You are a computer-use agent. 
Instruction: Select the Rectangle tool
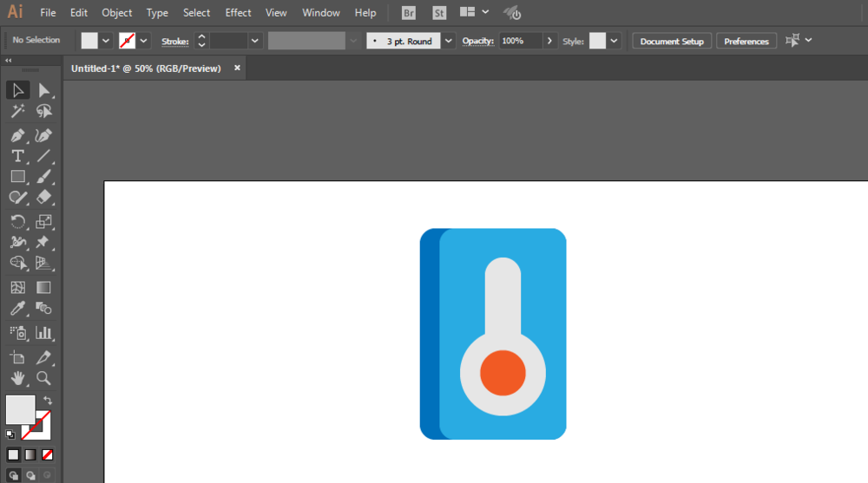click(17, 177)
